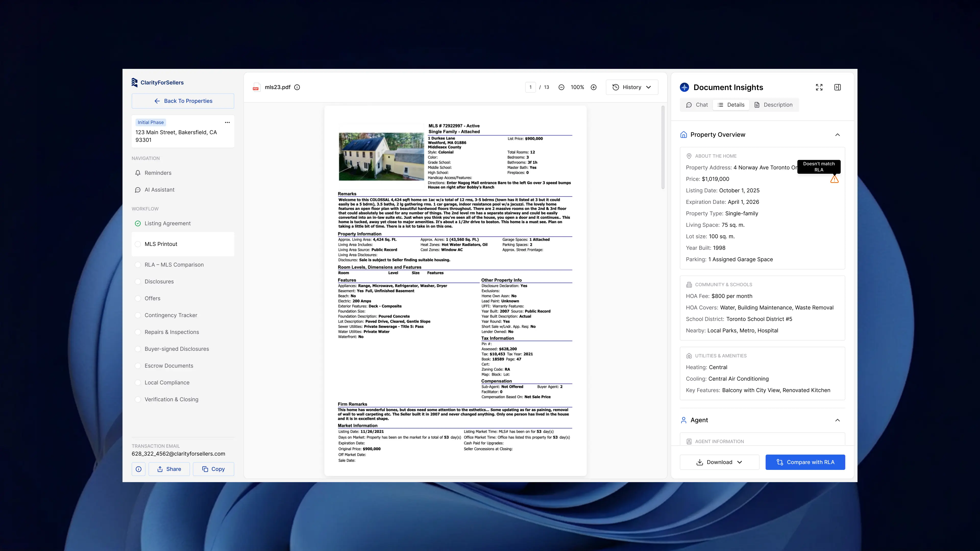
Task: Go Back To Properties
Action: (x=183, y=101)
